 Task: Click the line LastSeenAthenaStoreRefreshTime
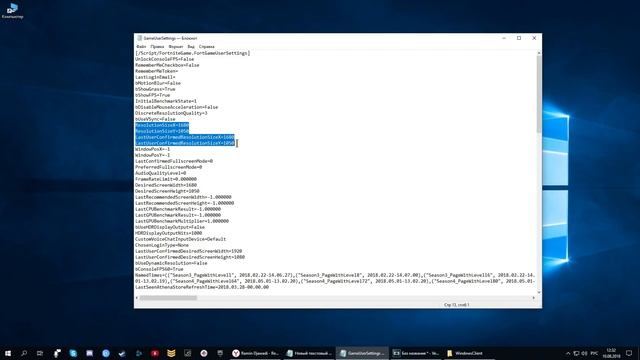[202, 287]
